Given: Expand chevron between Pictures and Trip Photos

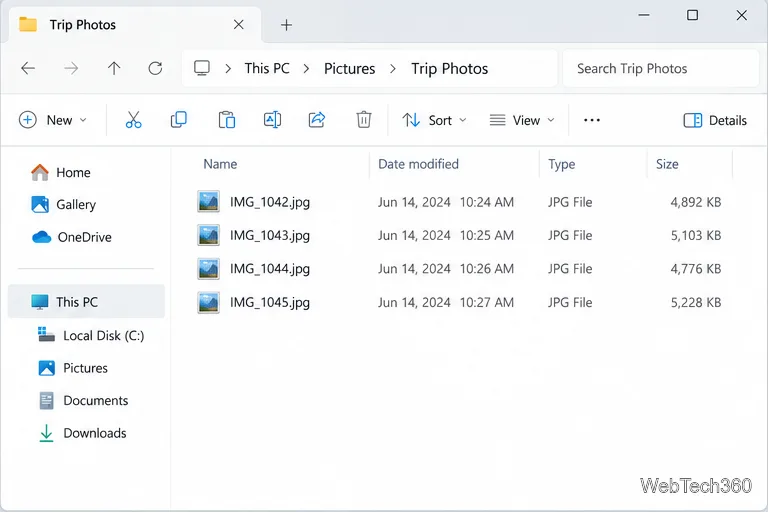Looking at the screenshot, I should (393, 69).
